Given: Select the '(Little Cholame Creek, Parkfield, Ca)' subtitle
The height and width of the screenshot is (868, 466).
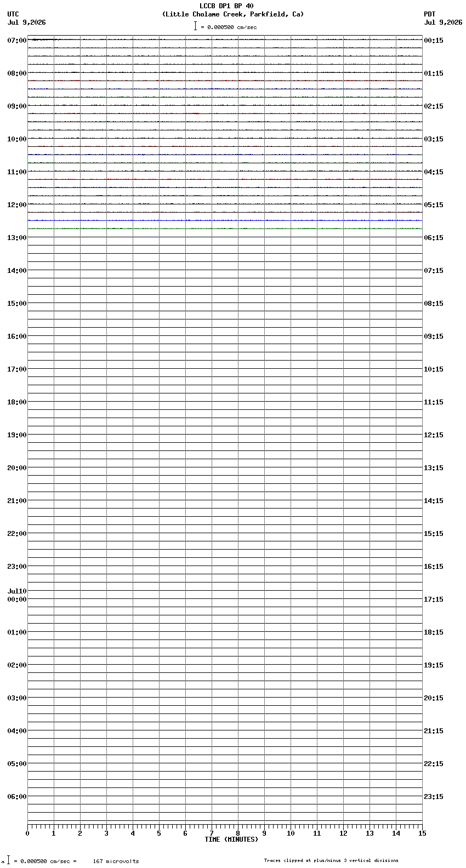Looking at the screenshot, I should point(233,14).
